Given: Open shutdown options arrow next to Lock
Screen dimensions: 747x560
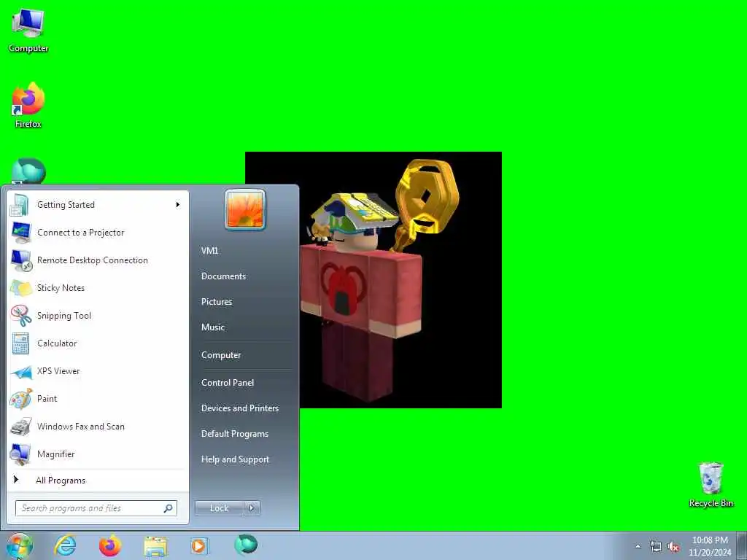Looking at the screenshot, I should 252,508.
